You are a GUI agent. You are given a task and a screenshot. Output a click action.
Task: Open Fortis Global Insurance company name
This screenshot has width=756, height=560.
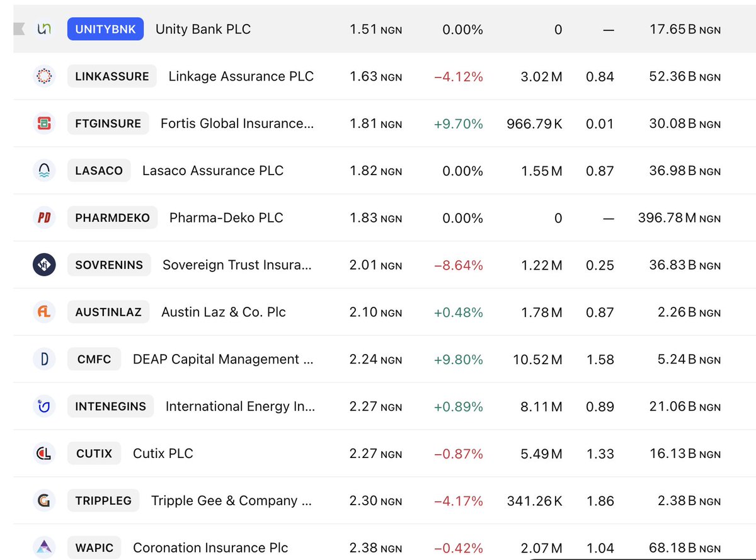(x=237, y=123)
